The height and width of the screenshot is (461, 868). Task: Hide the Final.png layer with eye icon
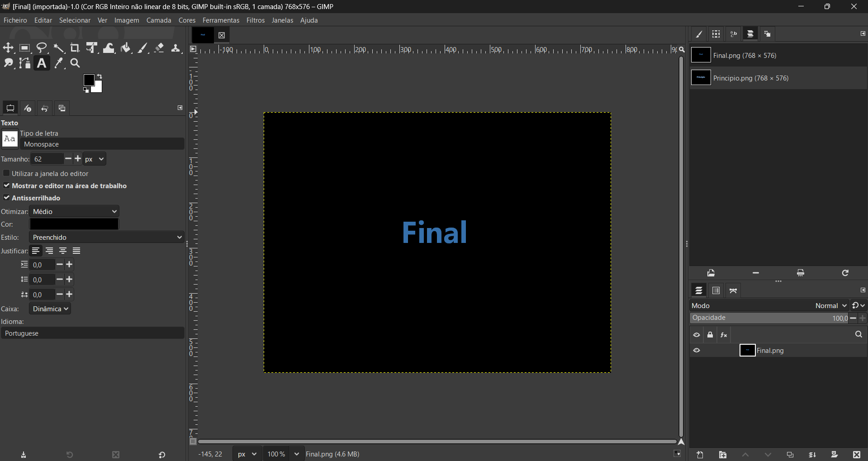(x=697, y=351)
